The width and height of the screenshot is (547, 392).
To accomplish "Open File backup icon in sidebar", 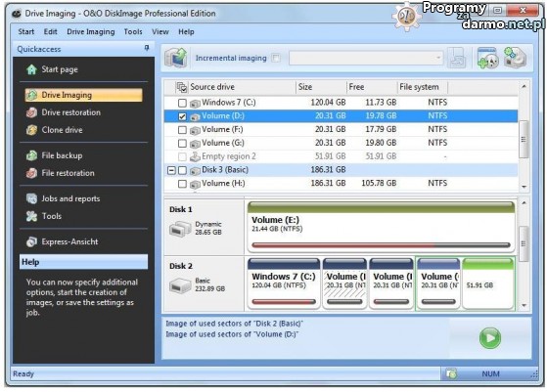I will click(31, 155).
